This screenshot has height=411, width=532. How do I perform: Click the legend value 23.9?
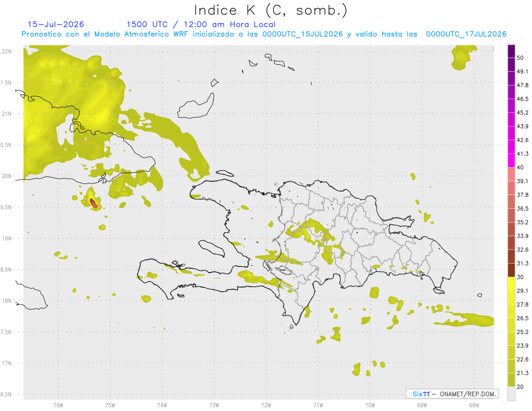(x=523, y=345)
